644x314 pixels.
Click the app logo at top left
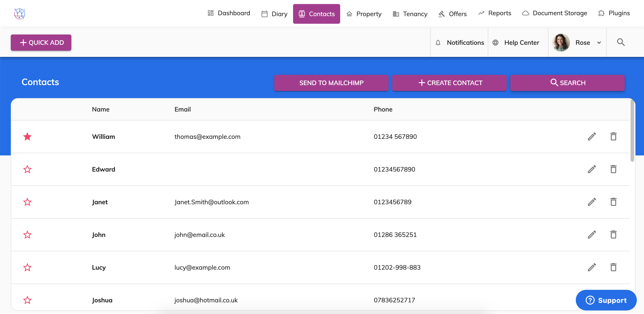(20, 14)
